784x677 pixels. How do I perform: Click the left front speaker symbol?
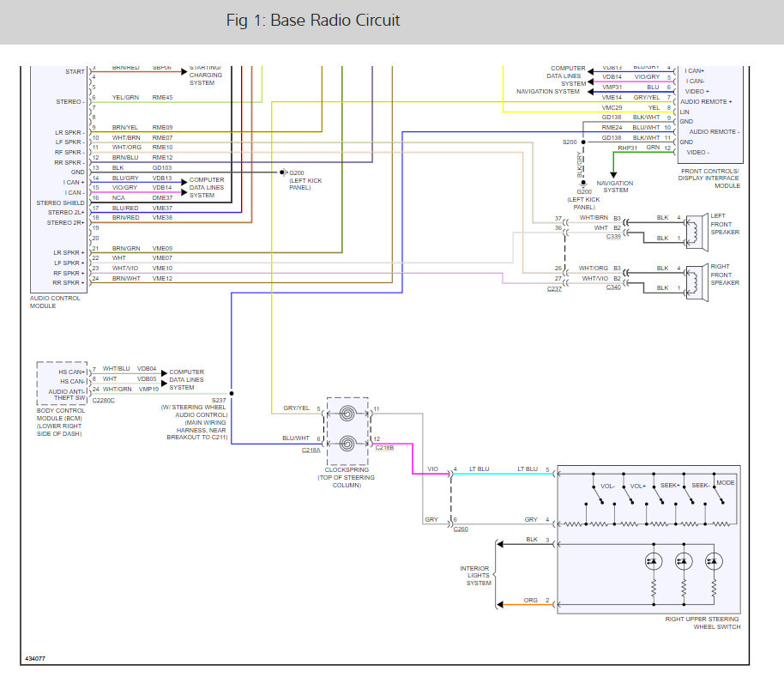695,227
